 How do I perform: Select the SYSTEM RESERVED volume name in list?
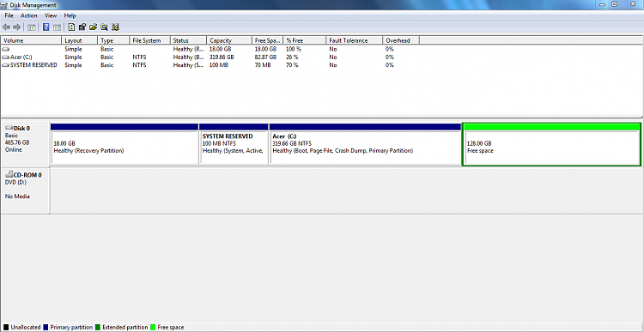click(x=33, y=65)
